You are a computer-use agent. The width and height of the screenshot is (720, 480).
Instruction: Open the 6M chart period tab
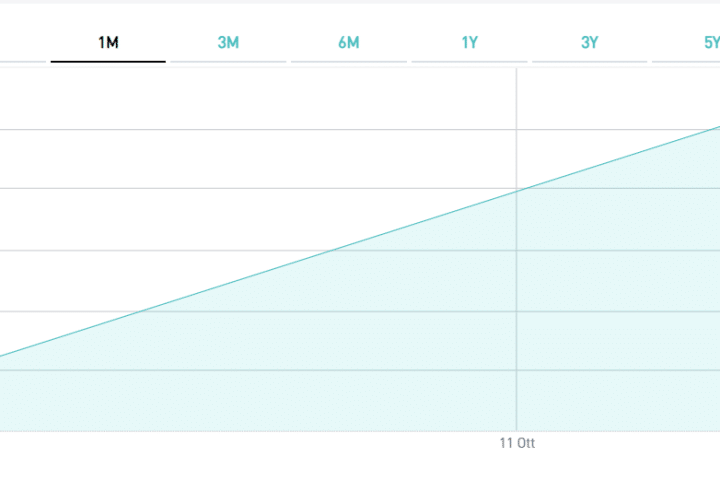point(349,43)
